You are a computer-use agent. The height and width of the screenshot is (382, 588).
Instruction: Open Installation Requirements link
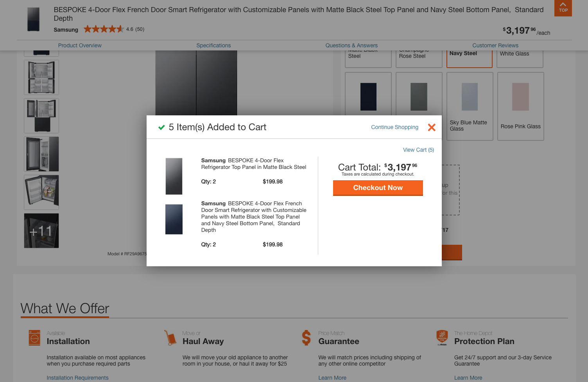[x=77, y=378]
